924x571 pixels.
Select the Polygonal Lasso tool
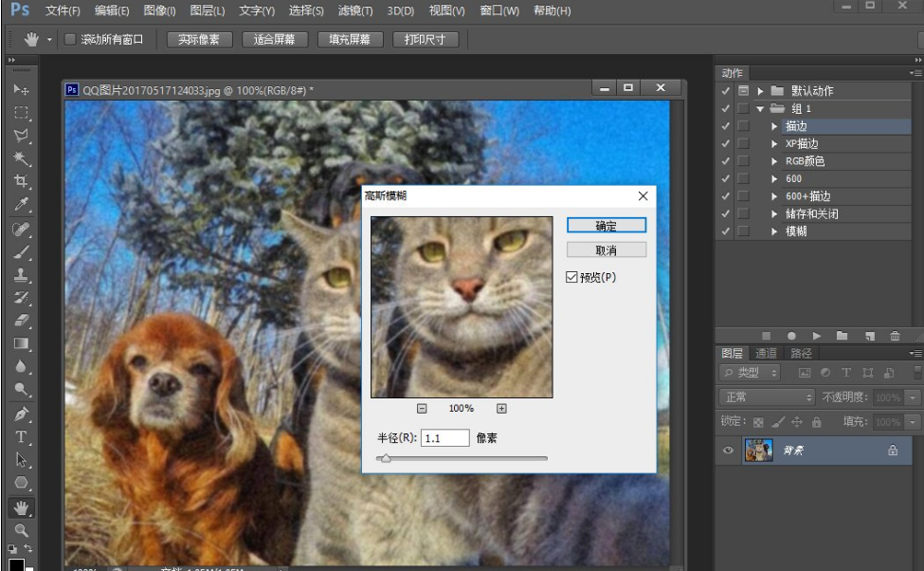[21, 135]
